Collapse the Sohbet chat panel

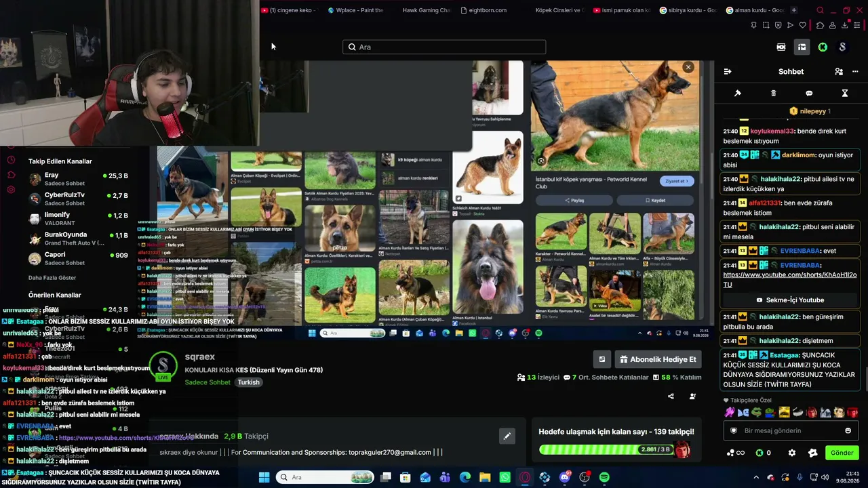point(728,71)
